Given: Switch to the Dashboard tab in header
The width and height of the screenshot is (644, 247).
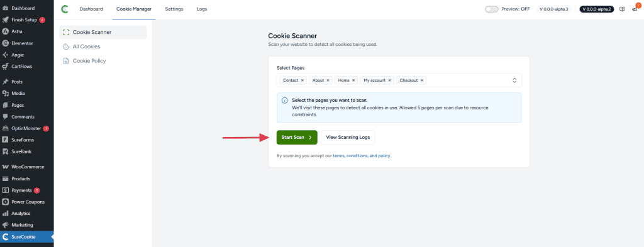Looking at the screenshot, I should click(x=91, y=9).
